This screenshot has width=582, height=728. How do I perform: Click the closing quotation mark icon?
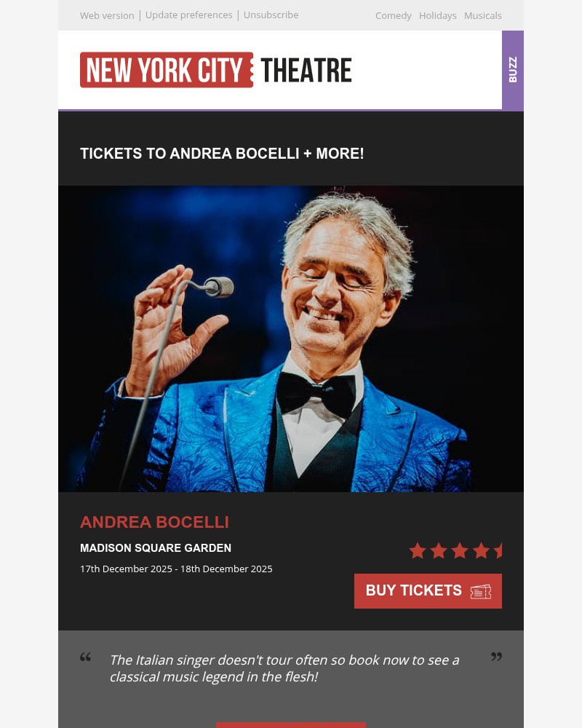[x=496, y=657]
